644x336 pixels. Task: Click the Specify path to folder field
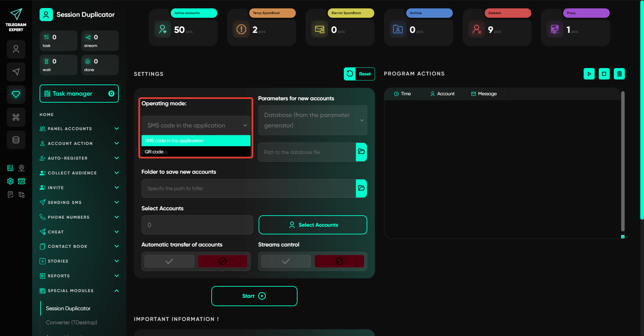click(248, 188)
